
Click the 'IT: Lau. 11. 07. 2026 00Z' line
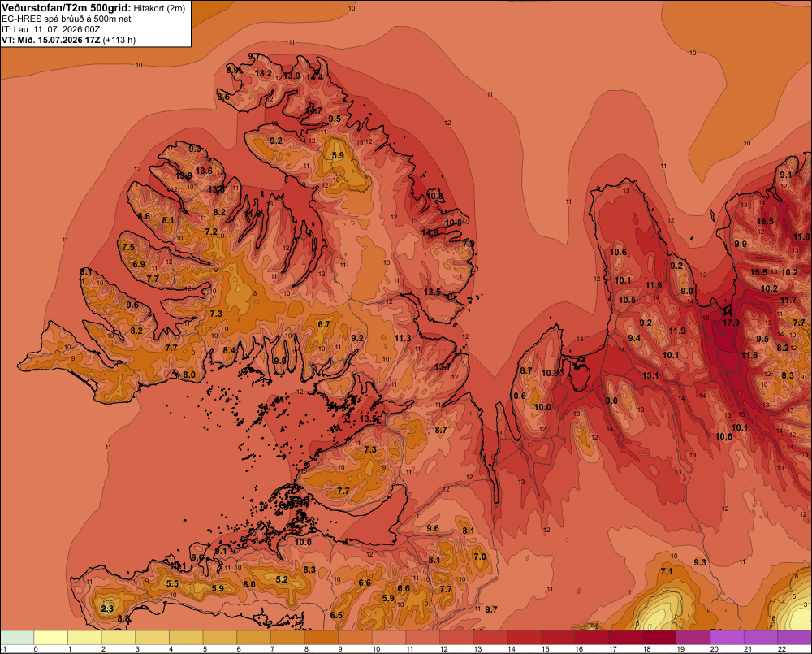pos(50,29)
